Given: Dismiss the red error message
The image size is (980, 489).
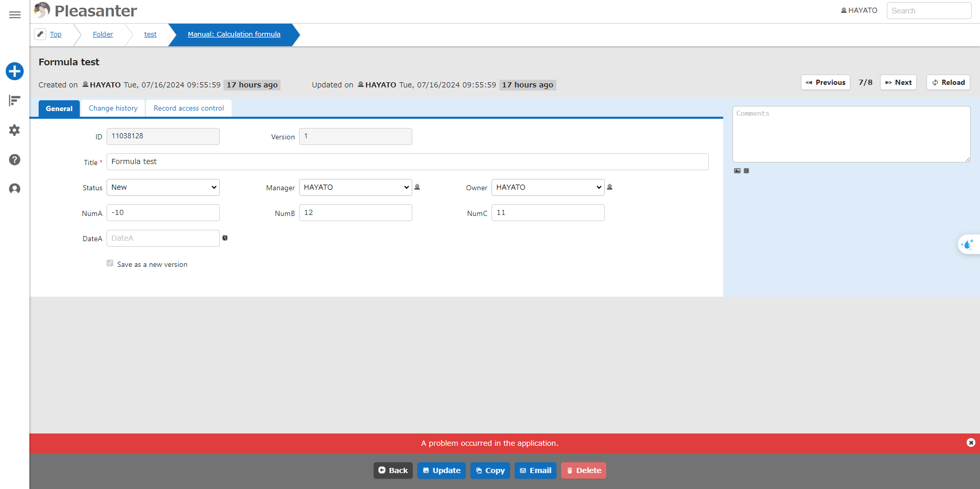Looking at the screenshot, I should [971, 443].
